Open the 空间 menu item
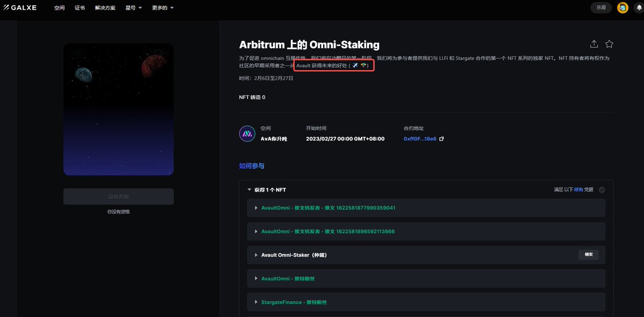Screen dimensions: 644x317 pyautogui.click(x=59, y=8)
